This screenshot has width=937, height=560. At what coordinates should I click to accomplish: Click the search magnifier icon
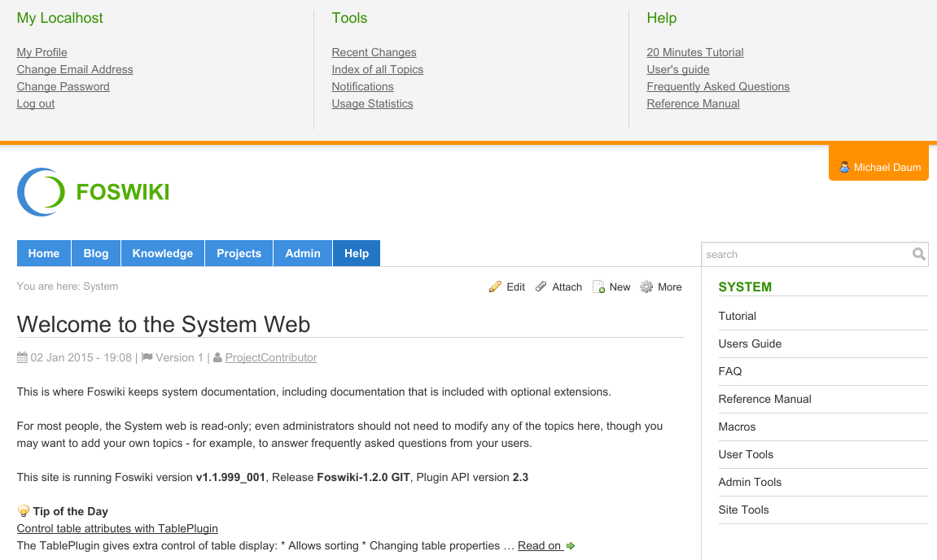click(x=918, y=254)
